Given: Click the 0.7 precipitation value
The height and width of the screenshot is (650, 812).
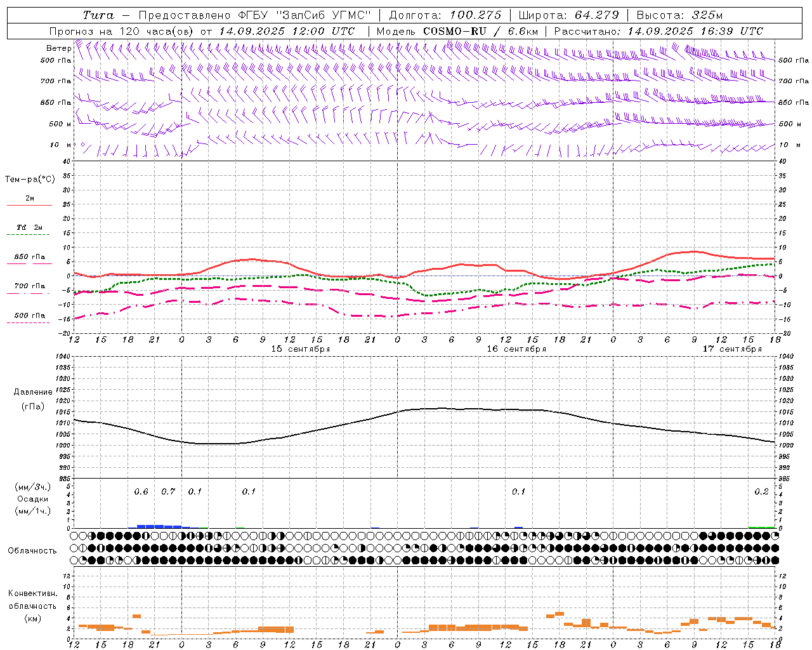Looking at the screenshot, I should click(x=168, y=492).
